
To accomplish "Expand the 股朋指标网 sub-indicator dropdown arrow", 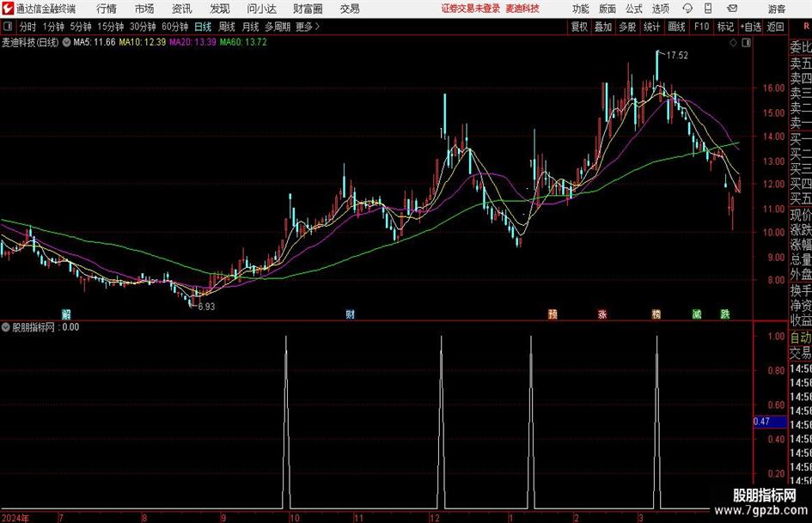I will (6, 327).
